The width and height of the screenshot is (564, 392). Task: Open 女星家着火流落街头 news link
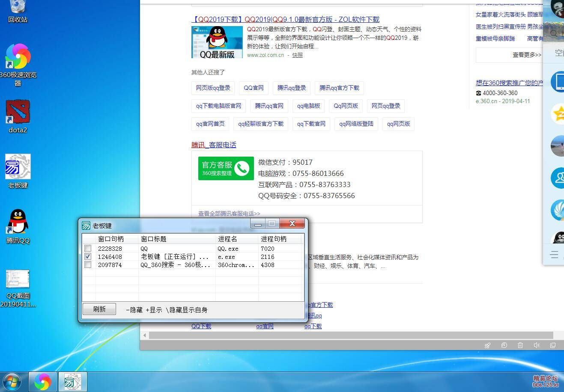point(501,15)
